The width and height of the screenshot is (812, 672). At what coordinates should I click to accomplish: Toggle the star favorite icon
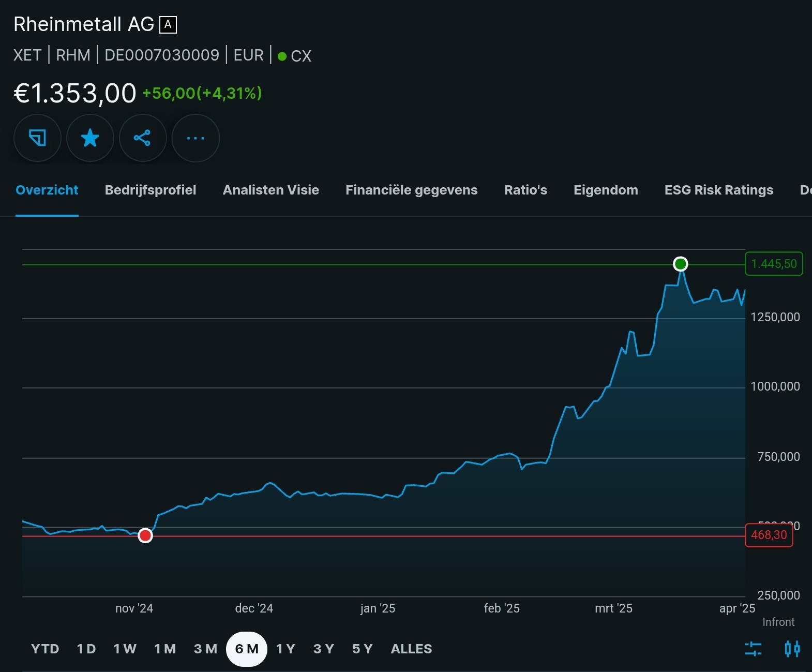point(90,138)
